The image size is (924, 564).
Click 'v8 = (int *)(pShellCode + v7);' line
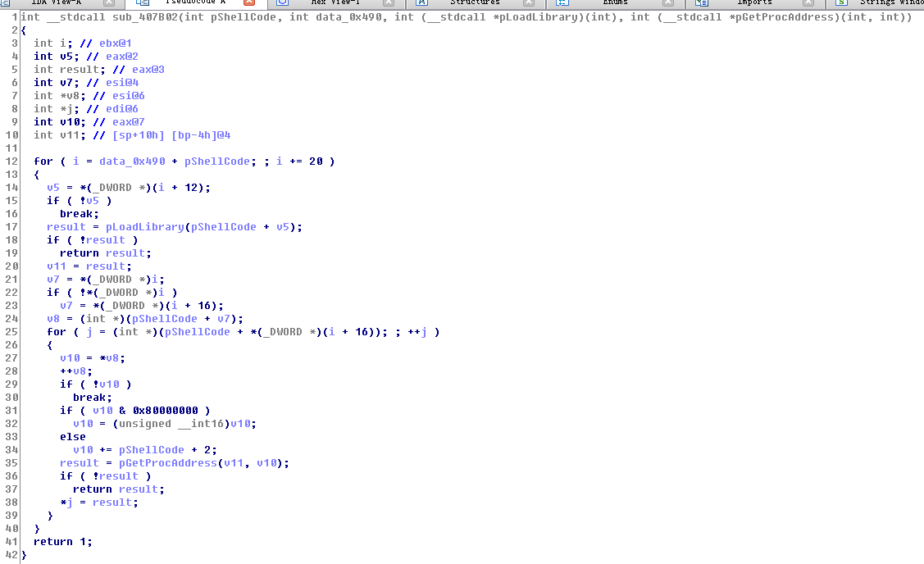coord(145,319)
